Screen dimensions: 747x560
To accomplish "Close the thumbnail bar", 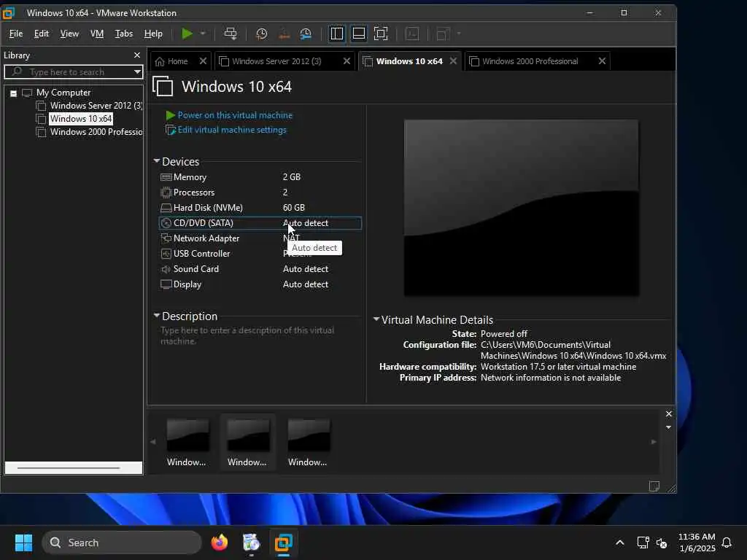I will pos(668,414).
